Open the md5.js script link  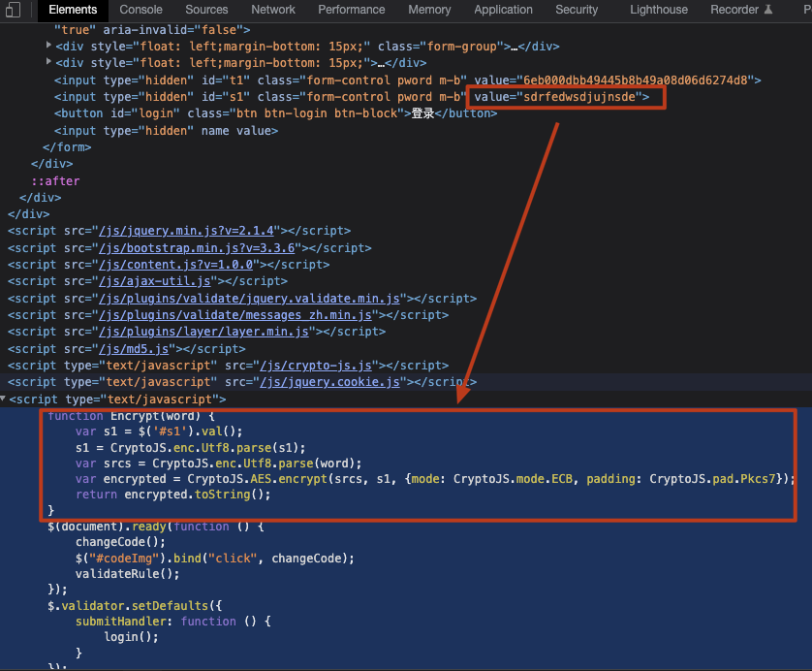134,349
